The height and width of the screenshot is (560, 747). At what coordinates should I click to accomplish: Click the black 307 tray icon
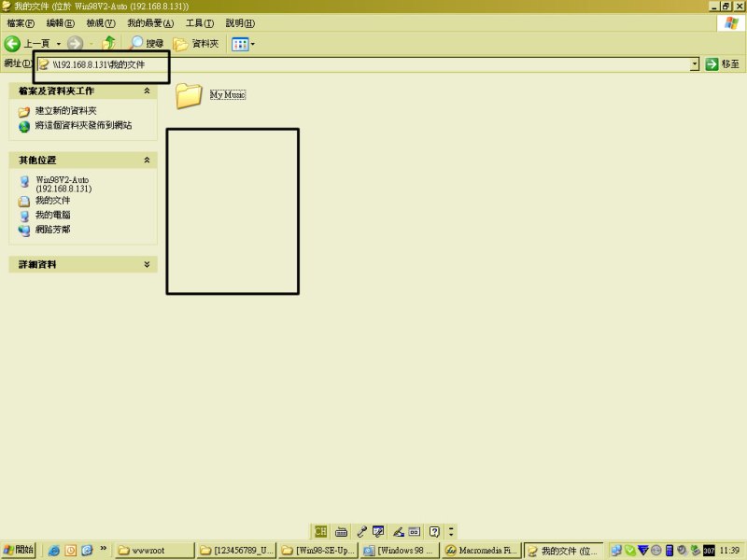click(709, 551)
